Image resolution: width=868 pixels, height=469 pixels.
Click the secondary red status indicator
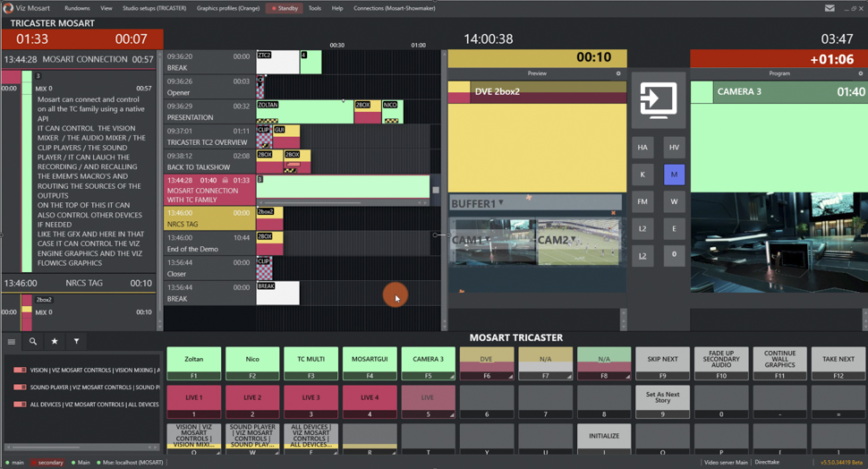(x=47, y=463)
